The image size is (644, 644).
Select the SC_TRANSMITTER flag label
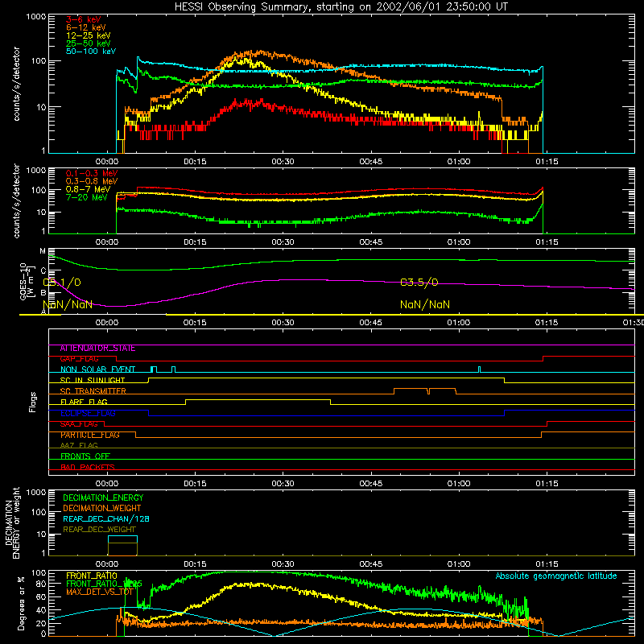93,391
